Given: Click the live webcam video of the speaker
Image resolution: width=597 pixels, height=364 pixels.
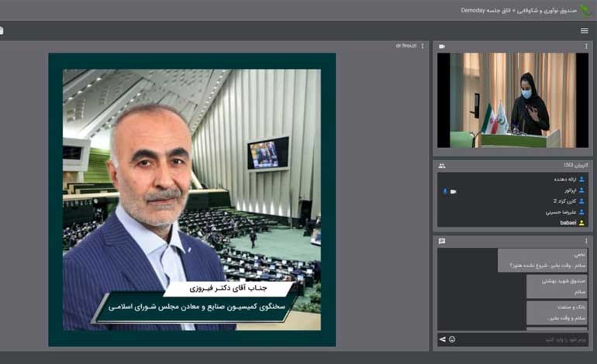Looking at the screenshot, I should [512, 100].
